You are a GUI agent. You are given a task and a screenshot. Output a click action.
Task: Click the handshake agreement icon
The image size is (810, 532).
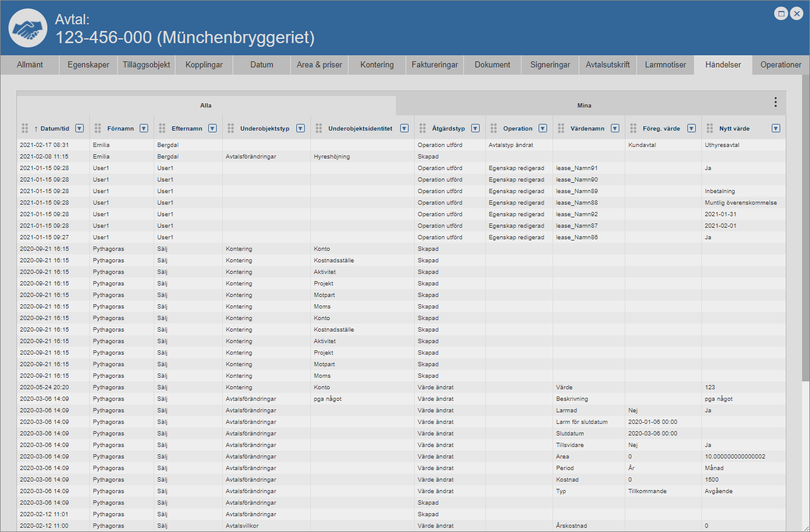tap(28, 29)
